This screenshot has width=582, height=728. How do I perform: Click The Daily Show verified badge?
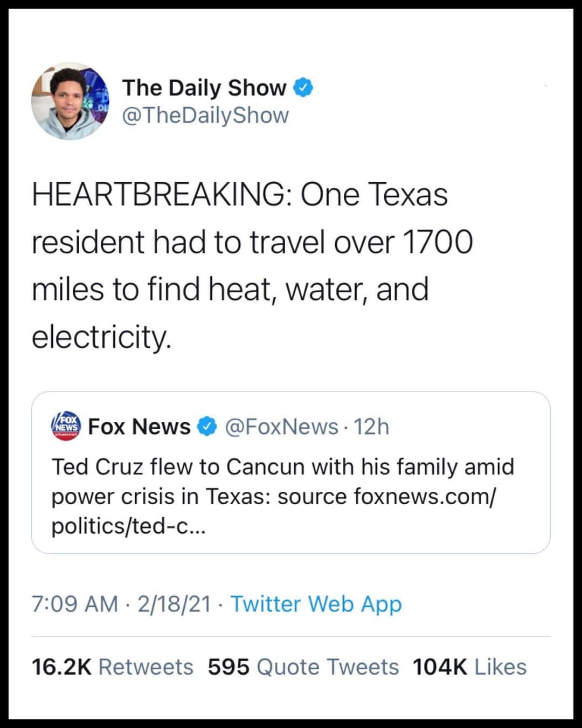[x=303, y=87]
